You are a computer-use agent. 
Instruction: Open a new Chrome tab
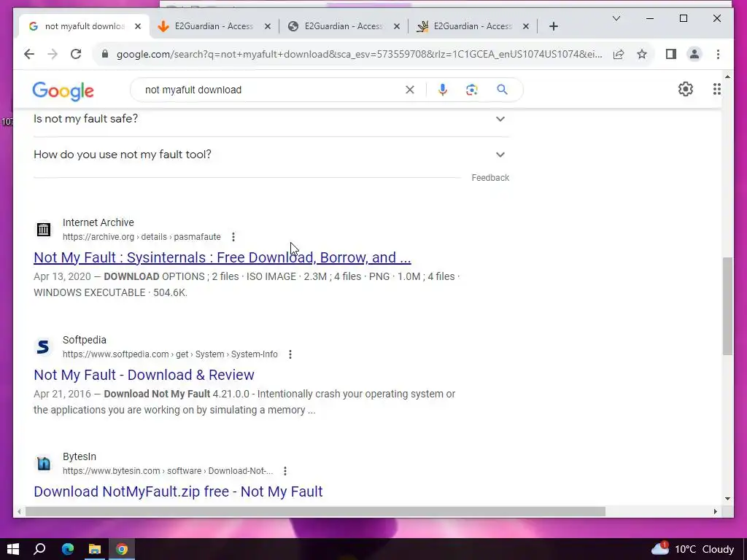[553, 26]
